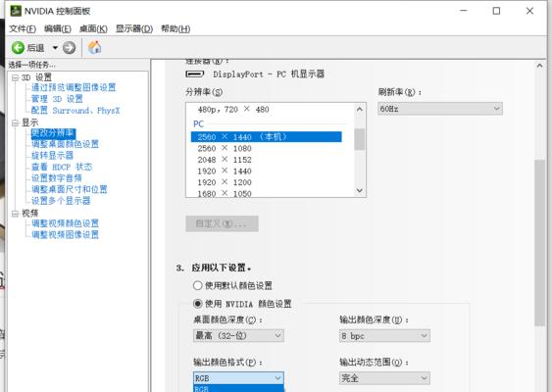
Task: Open the Back history dropdown arrow
Action: point(55,47)
